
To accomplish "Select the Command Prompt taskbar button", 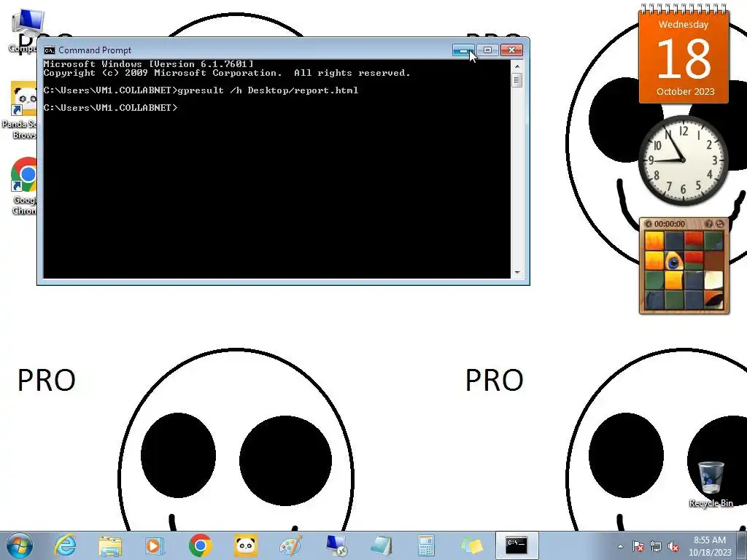I will (x=517, y=545).
